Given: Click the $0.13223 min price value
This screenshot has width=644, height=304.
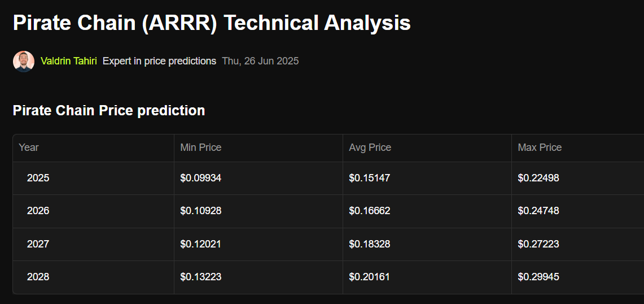Looking at the screenshot, I should coord(200,277).
